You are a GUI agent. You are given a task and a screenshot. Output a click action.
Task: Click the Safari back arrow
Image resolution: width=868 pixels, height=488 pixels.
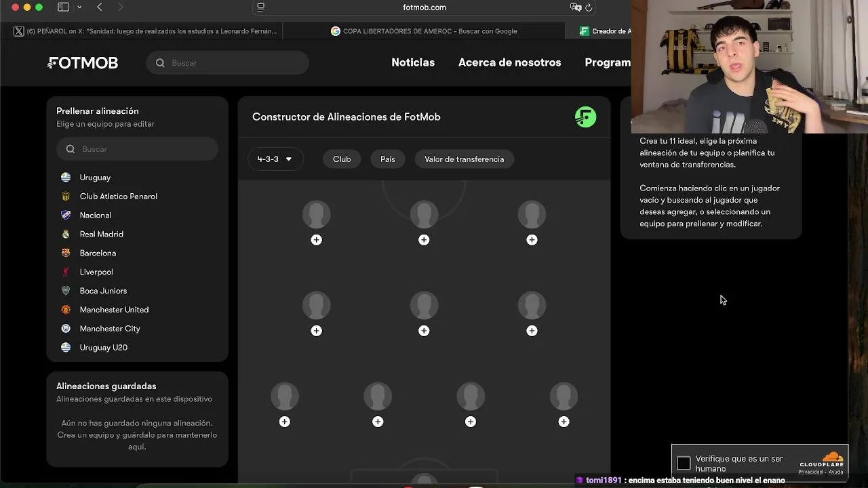coord(100,7)
